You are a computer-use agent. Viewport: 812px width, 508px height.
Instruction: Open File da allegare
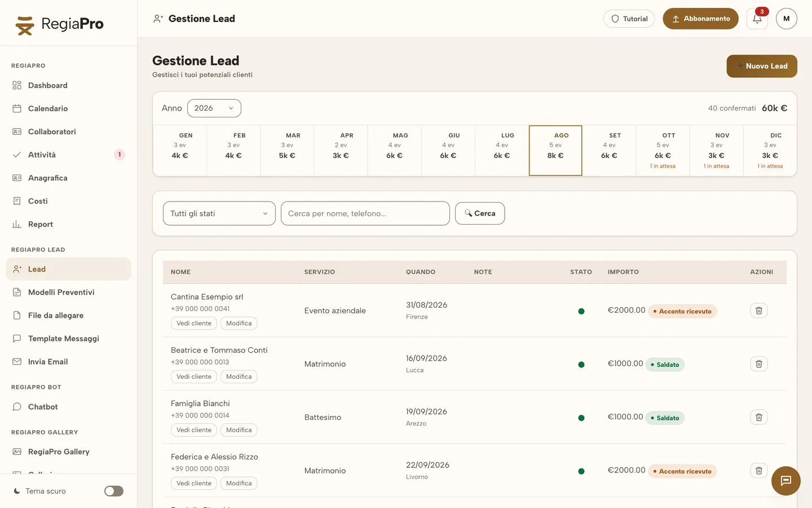(68, 316)
